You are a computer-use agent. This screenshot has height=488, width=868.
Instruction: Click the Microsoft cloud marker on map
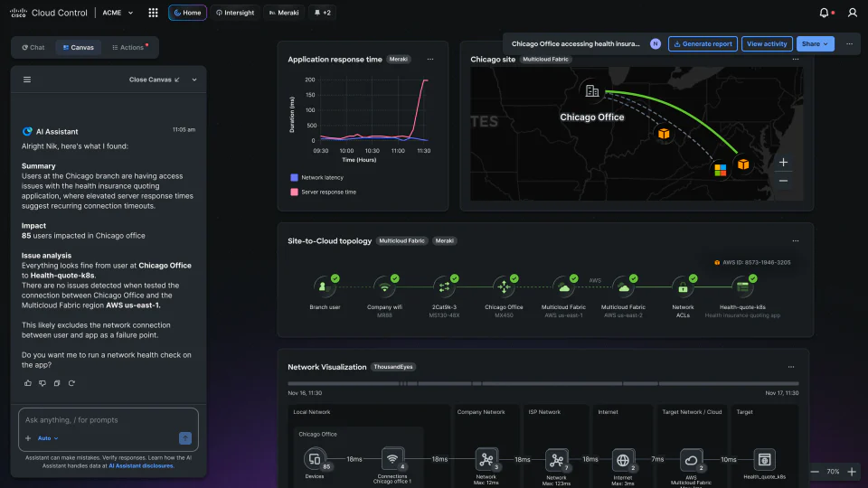pos(720,170)
